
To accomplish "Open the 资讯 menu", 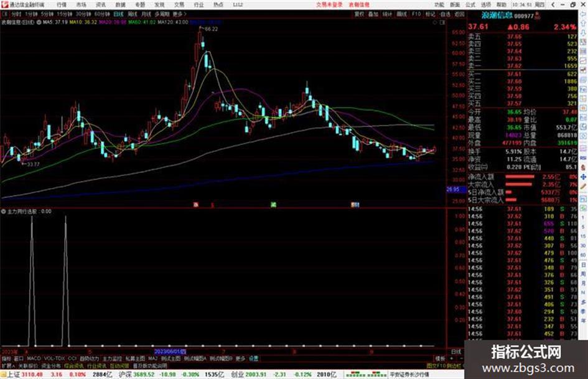I will click(x=101, y=4).
